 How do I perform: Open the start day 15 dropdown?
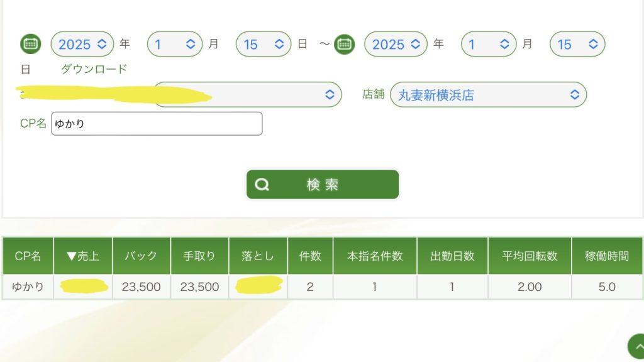[x=263, y=44]
